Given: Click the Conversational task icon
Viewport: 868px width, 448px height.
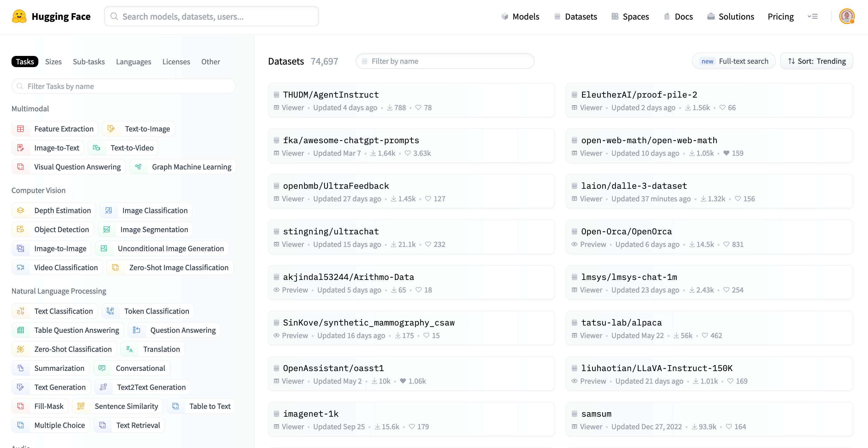Looking at the screenshot, I should point(102,368).
